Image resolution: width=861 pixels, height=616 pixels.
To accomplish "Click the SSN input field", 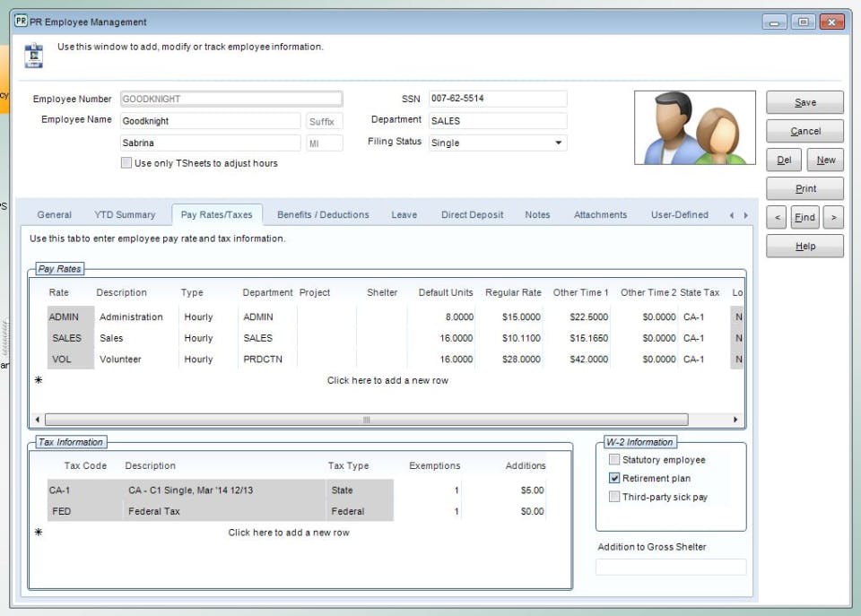I will click(x=498, y=99).
